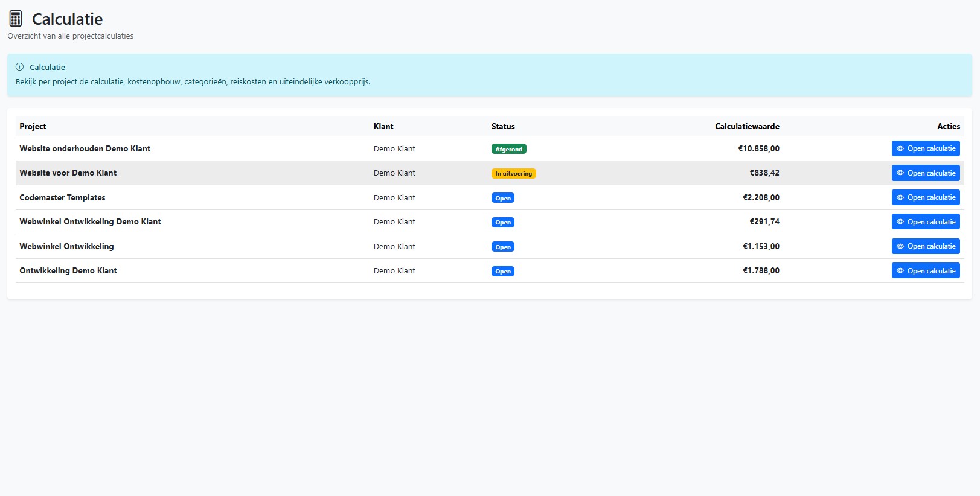Click the value €291,74
The width and height of the screenshot is (980, 496).
(764, 221)
